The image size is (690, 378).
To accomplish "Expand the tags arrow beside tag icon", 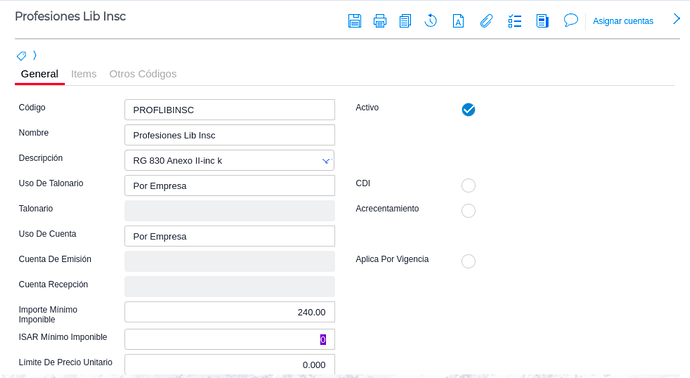I will [x=35, y=55].
